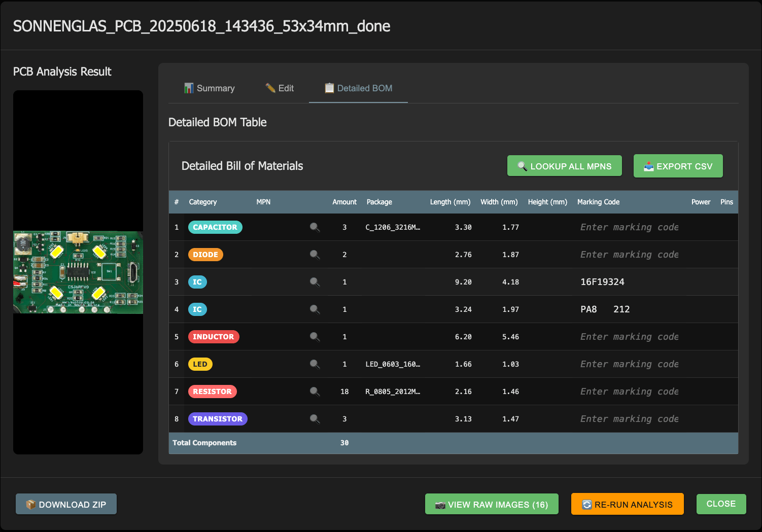Click the MPN lookup magnifier for DIODE row

(315, 255)
